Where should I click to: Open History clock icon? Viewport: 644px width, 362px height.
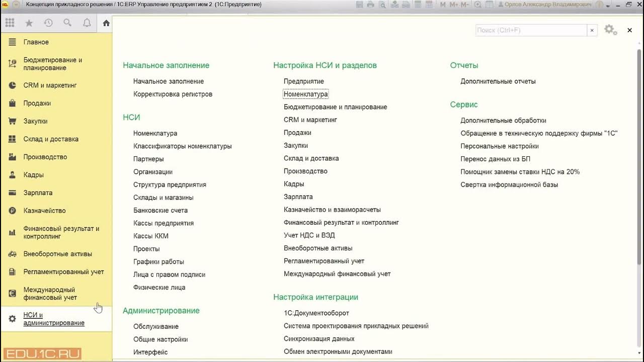[48, 23]
